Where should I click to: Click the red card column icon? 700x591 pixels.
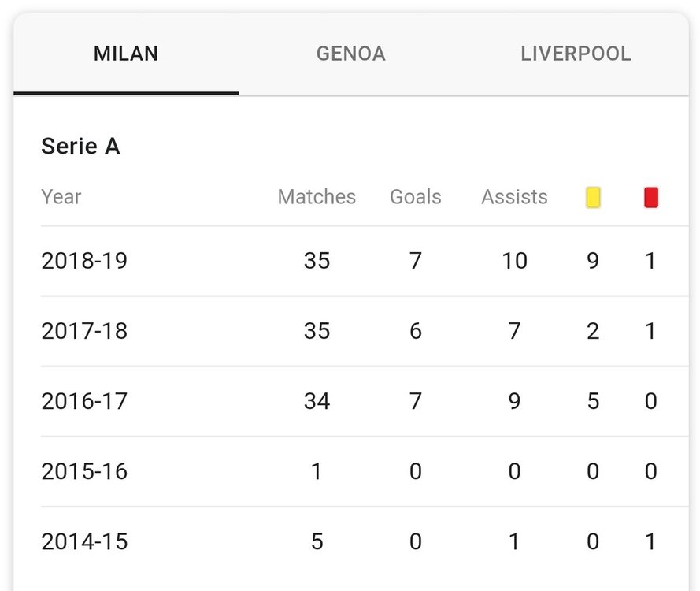651,198
